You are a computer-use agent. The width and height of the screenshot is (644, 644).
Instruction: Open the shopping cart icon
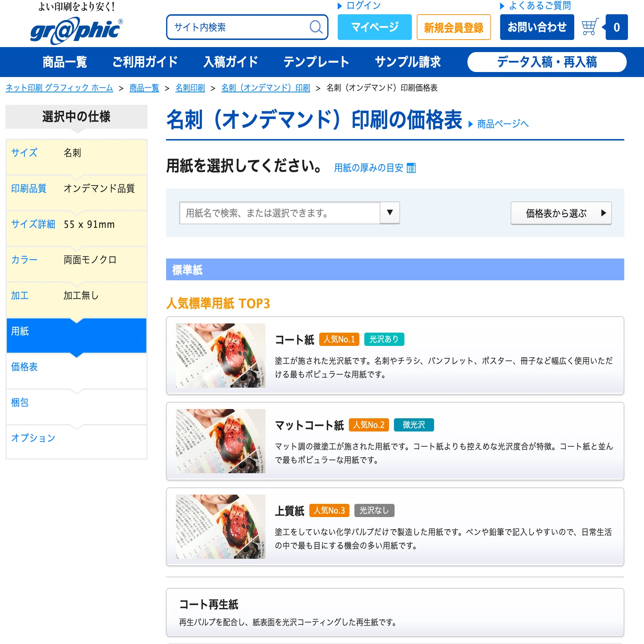click(590, 27)
